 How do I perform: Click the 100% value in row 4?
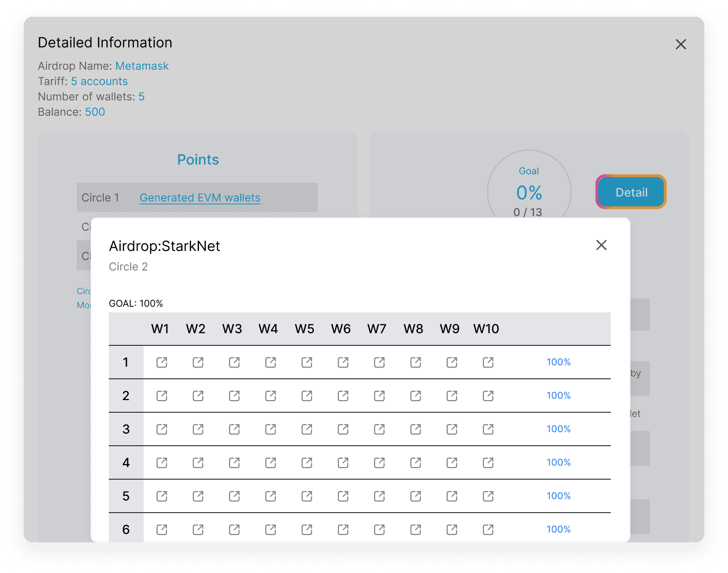point(558,462)
